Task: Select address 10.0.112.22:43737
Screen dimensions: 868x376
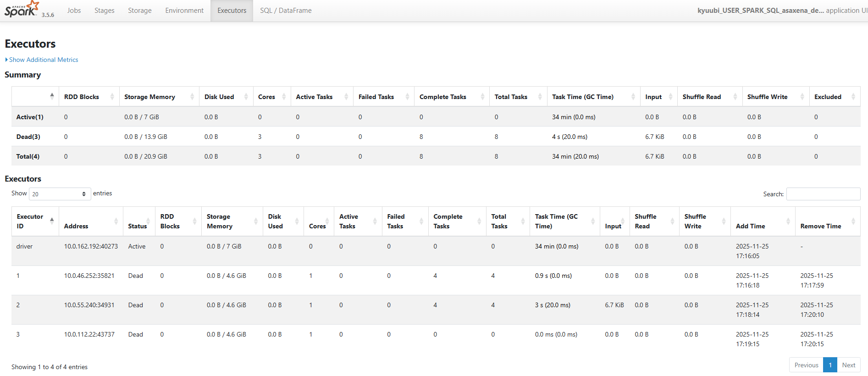Action: pos(89,334)
